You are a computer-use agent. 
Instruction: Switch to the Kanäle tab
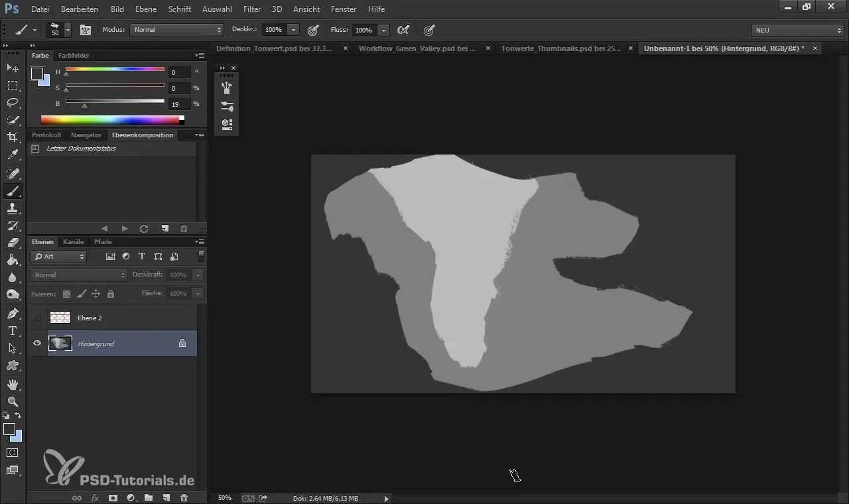pyautogui.click(x=74, y=242)
